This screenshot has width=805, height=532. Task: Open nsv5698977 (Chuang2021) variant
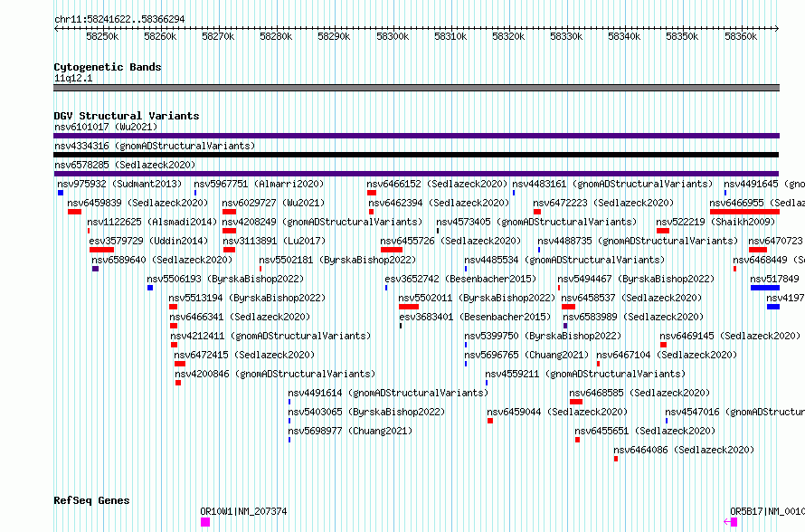coord(350,431)
